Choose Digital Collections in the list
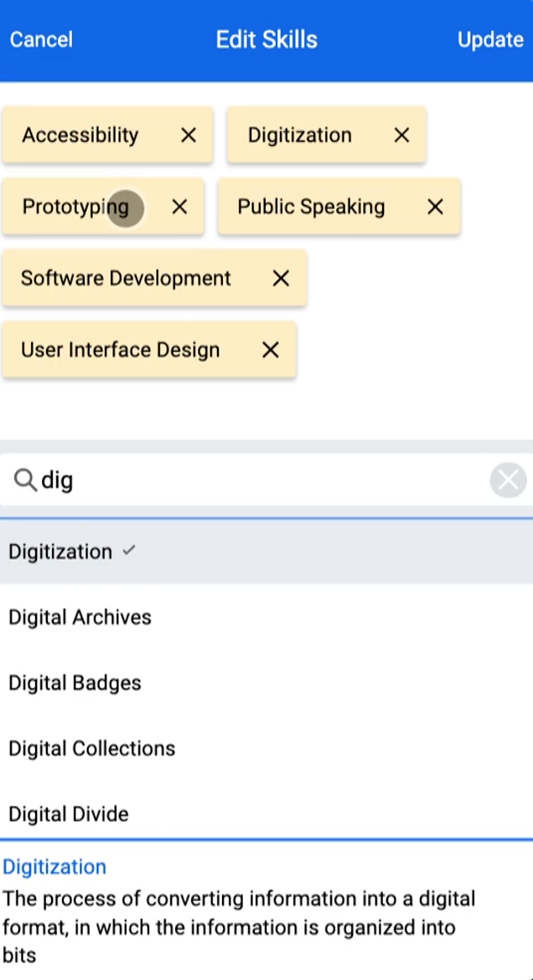Screen dimensions: 533x980 (266, 748)
